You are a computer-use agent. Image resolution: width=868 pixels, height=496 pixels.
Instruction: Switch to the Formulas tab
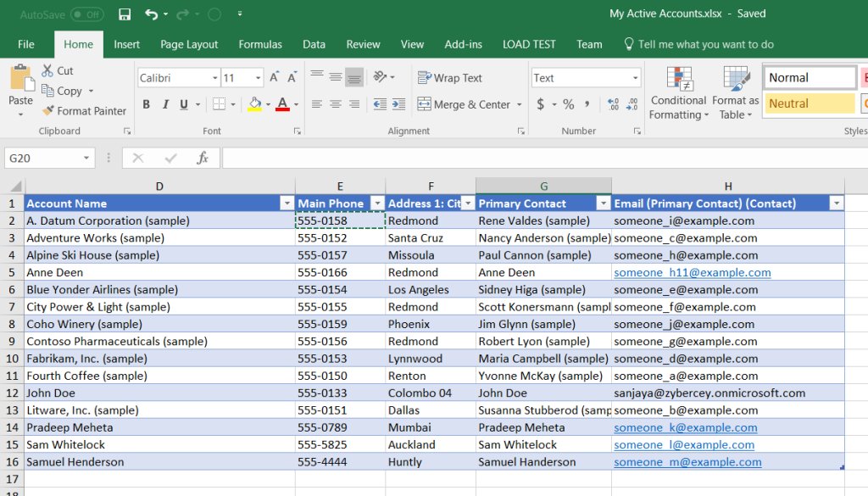click(260, 44)
